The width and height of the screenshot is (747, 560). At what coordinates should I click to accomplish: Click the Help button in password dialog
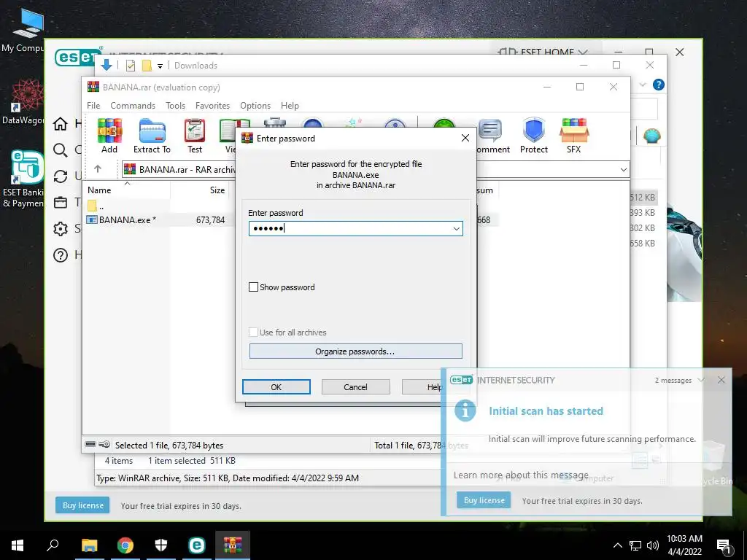point(434,387)
